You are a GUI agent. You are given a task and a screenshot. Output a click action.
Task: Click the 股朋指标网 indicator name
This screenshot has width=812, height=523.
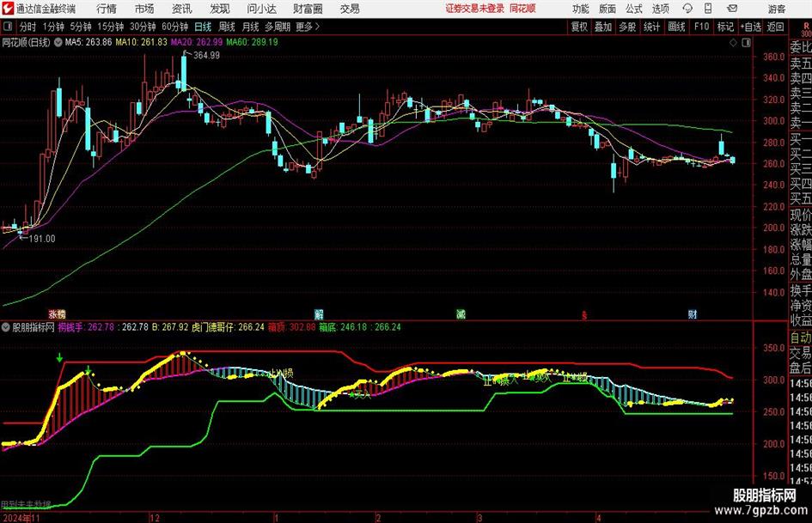[34, 327]
